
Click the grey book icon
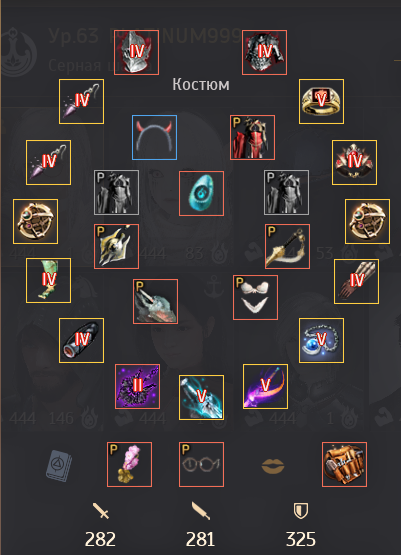[59, 466]
